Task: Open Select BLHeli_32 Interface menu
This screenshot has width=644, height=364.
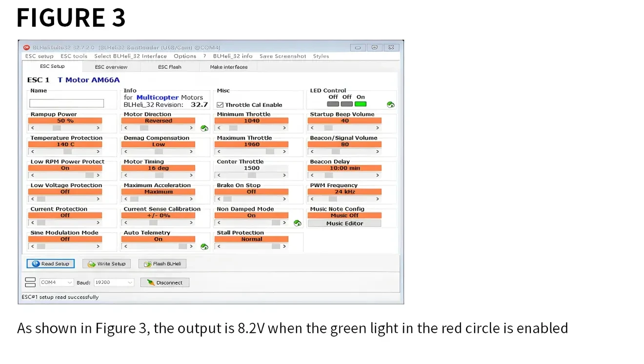Action: pos(130,56)
